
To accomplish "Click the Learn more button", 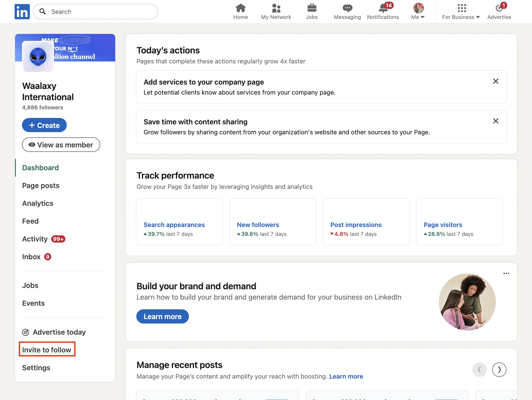I will [x=162, y=316].
